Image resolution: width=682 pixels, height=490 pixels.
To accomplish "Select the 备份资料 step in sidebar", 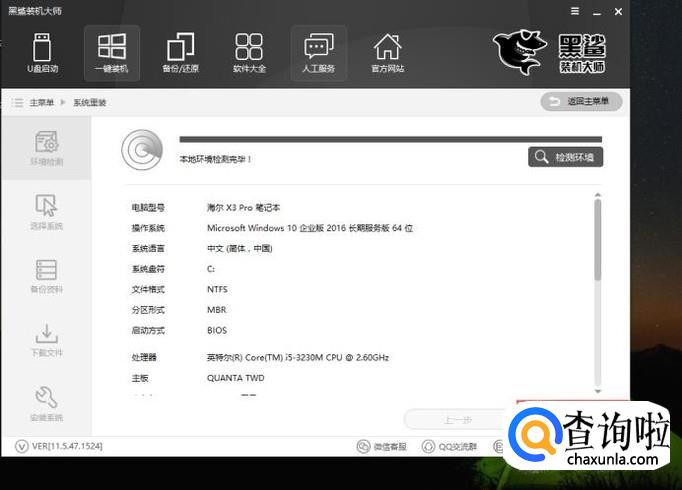I will click(46, 276).
